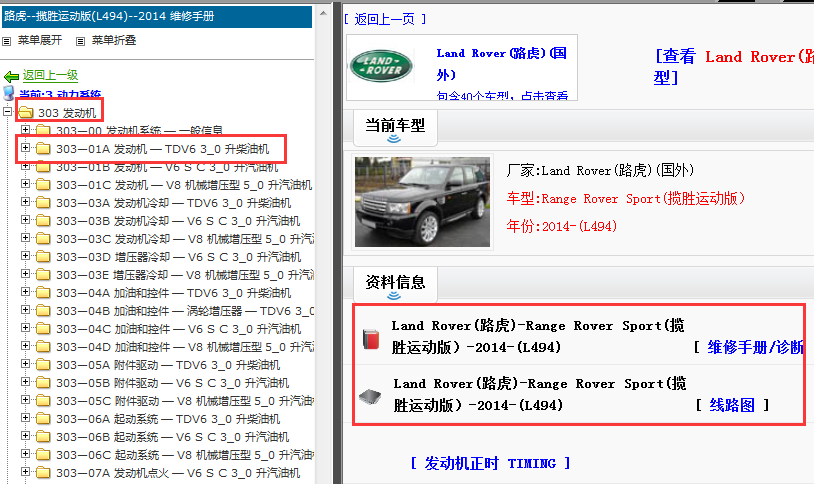Click the folder icon for 303-03D 增压器冷却

43,257
